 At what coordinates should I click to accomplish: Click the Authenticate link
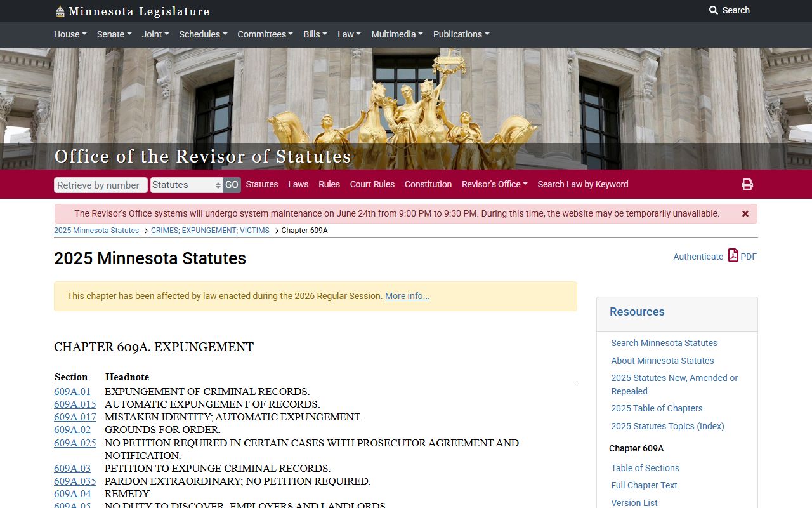pyautogui.click(x=698, y=257)
